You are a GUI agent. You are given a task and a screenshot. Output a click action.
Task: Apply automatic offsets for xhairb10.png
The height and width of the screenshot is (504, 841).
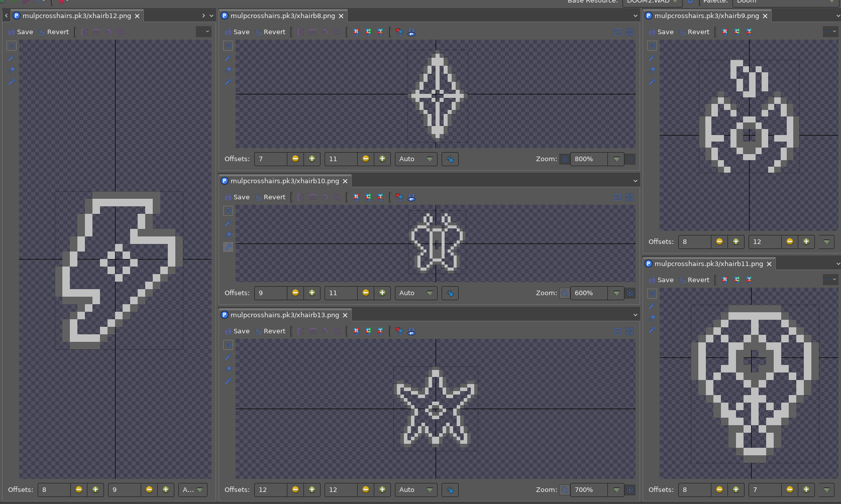click(450, 293)
